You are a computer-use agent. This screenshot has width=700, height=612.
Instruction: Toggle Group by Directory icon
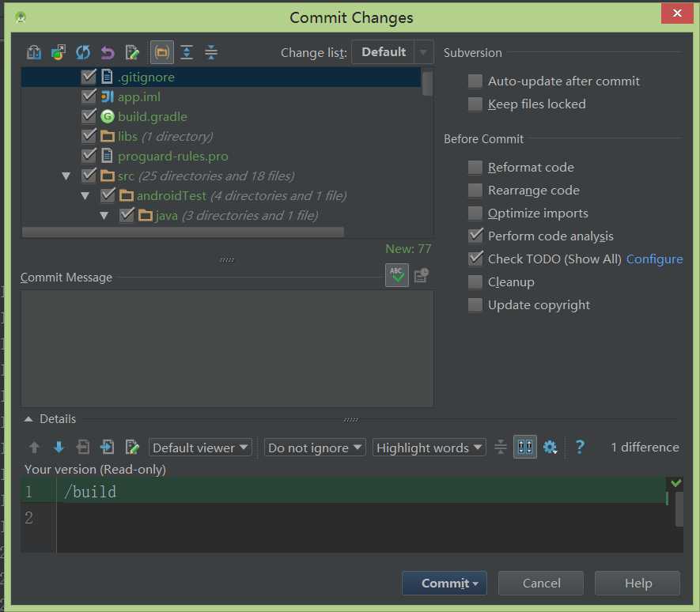[161, 52]
